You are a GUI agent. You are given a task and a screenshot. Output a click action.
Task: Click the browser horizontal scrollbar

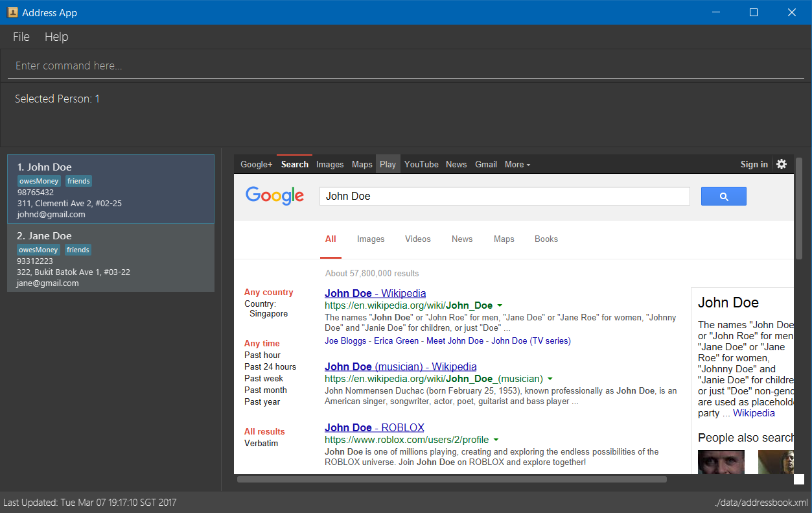[452, 480]
